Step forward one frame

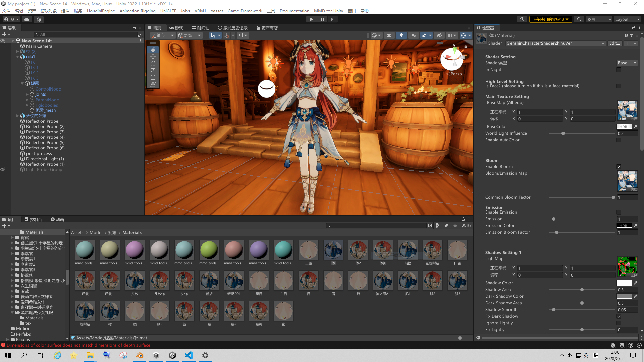[x=333, y=19]
